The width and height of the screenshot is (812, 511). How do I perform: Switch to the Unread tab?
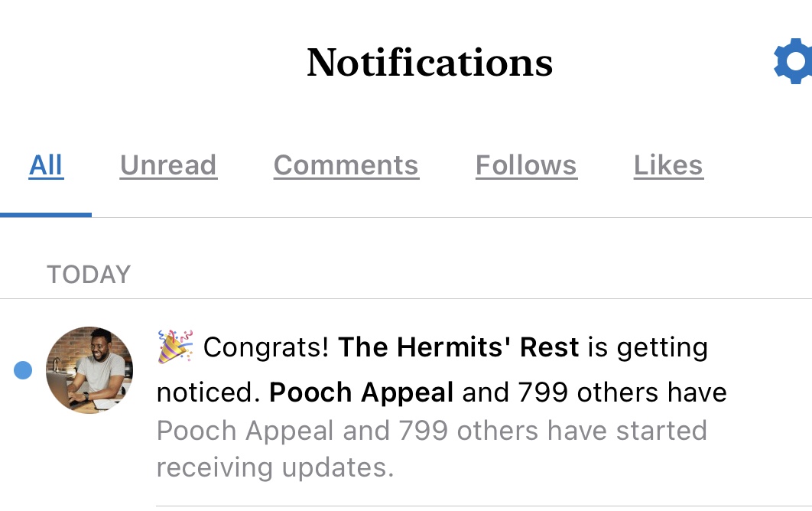pos(168,165)
